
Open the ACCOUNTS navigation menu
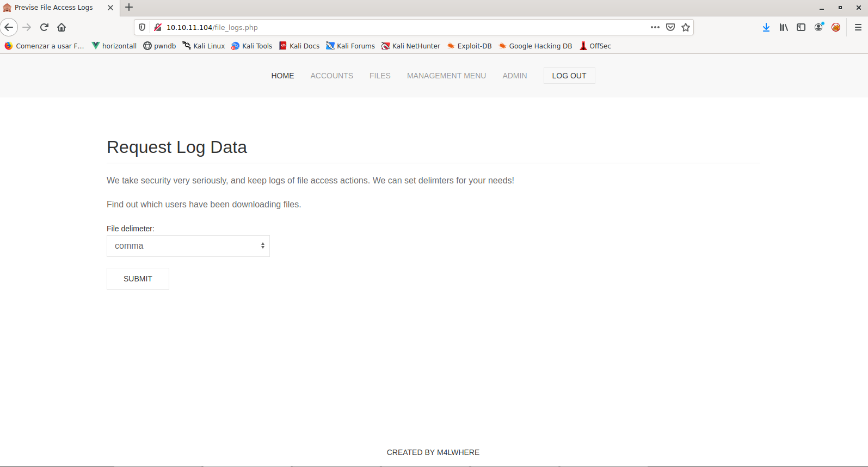point(331,76)
